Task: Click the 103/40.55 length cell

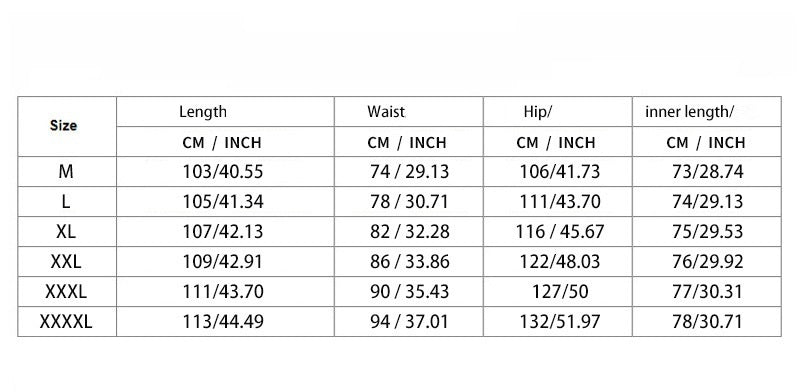Action: click(x=223, y=172)
